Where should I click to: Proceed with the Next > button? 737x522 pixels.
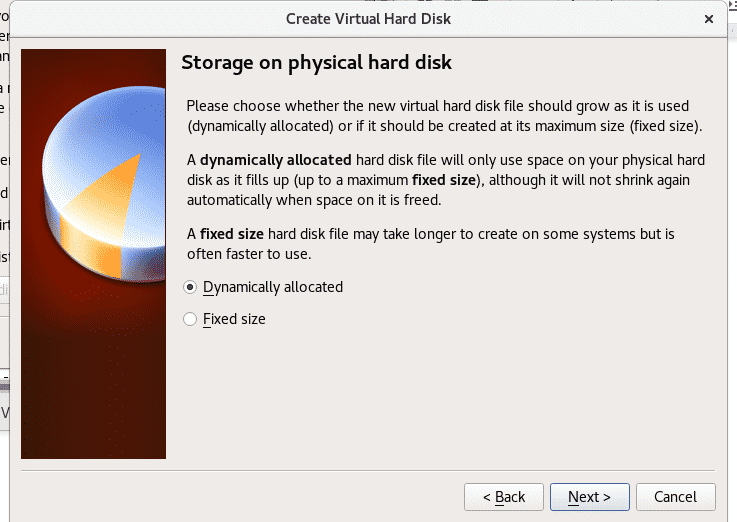click(x=589, y=497)
